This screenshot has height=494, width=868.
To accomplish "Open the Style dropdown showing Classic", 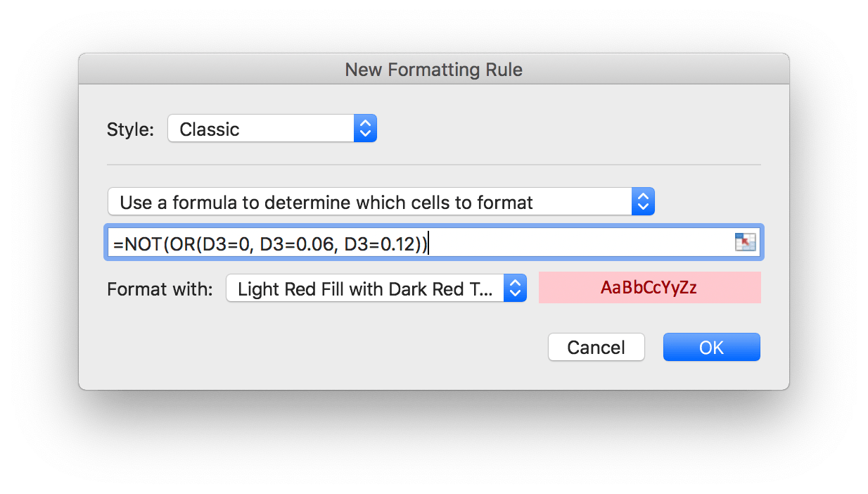I will point(272,129).
